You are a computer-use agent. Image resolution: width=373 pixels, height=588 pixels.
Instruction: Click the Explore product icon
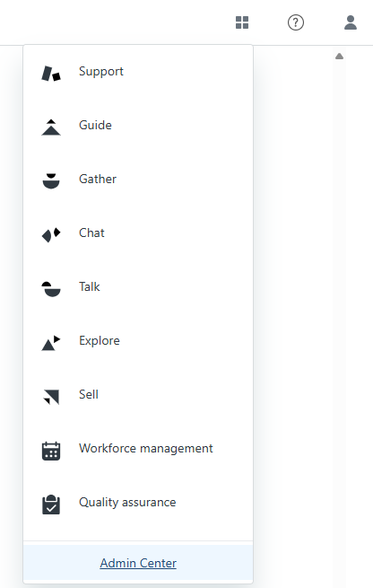click(51, 343)
